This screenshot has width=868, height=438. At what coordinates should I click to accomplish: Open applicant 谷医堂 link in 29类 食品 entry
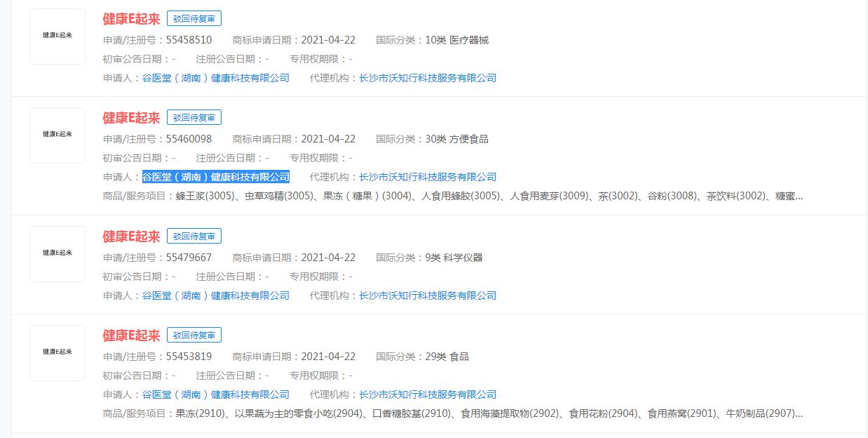click(x=216, y=394)
